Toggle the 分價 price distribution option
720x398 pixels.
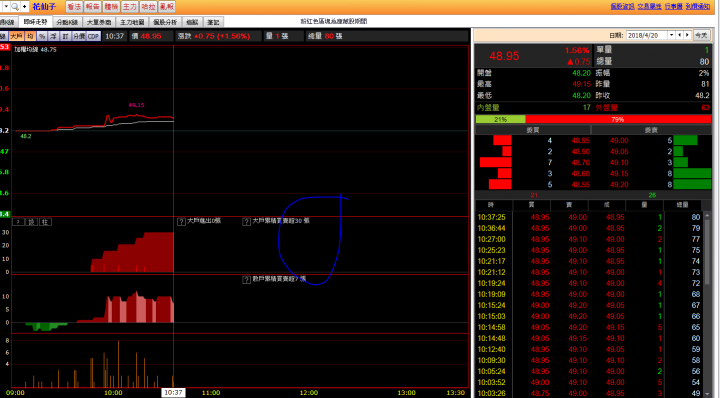coord(79,36)
